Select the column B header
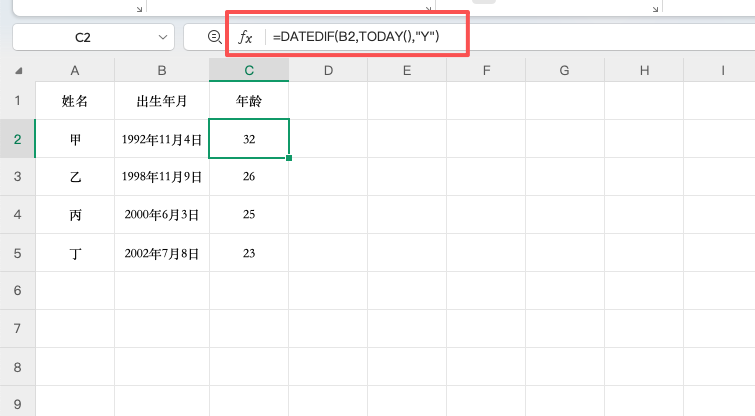Screen dimensions: 755x416 pyautogui.click(x=162, y=71)
